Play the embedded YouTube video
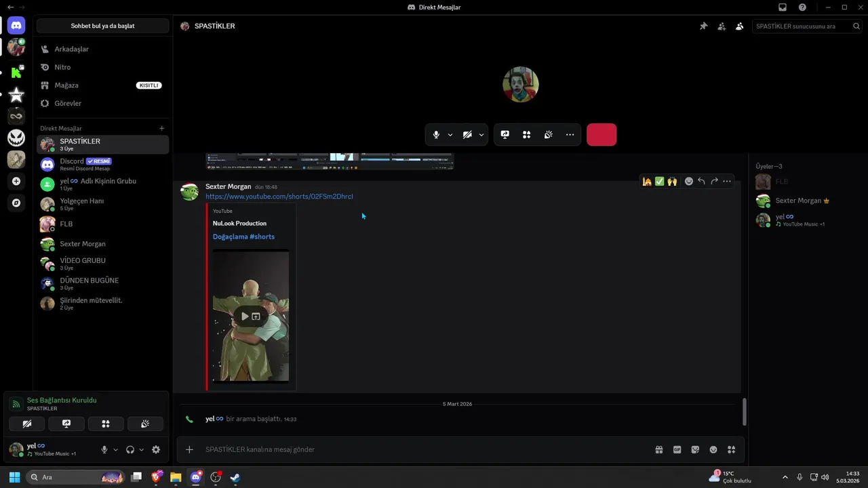868x488 pixels. 245,317
